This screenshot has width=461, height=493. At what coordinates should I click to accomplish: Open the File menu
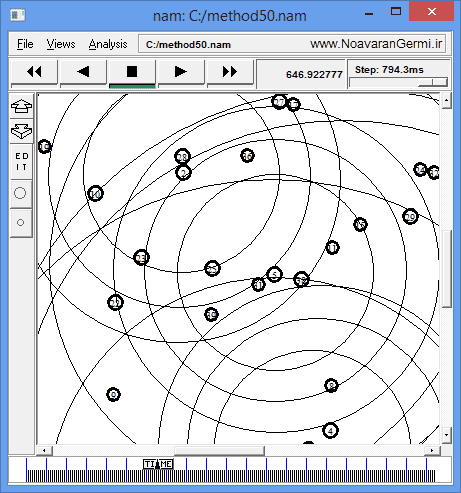(x=25, y=44)
